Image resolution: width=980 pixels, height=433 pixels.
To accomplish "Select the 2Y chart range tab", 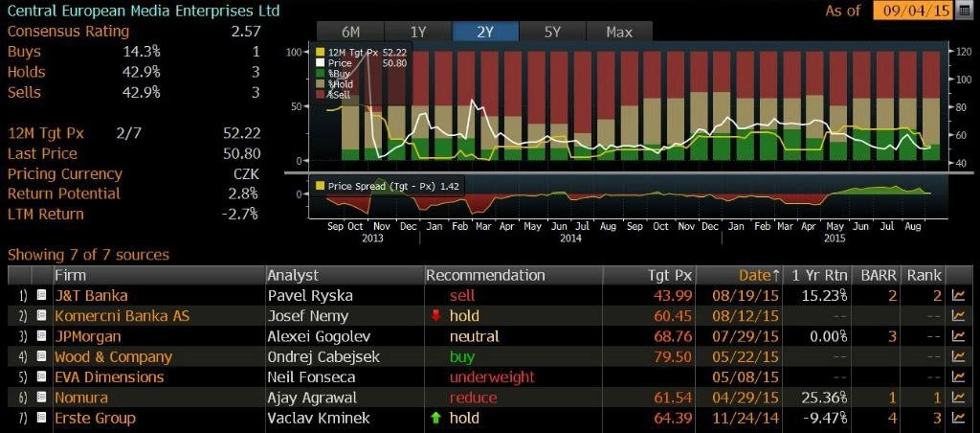I will click(x=485, y=32).
